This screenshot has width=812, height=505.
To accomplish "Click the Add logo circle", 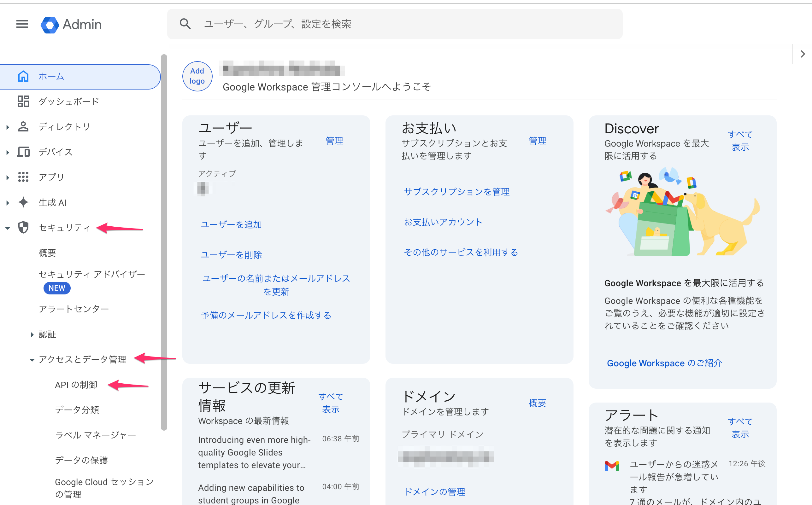I will point(197,76).
